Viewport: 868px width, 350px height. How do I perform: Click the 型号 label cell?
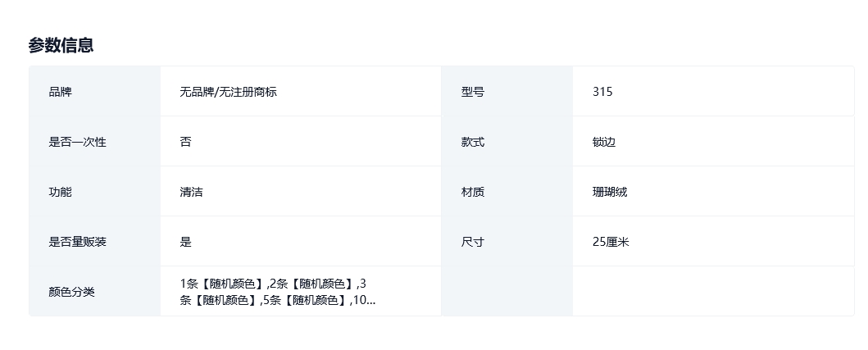(473, 92)
